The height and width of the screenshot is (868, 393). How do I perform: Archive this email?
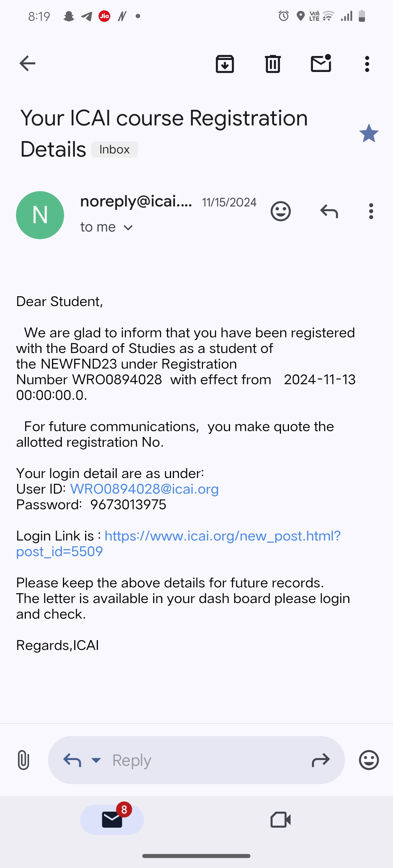point(225,64)
